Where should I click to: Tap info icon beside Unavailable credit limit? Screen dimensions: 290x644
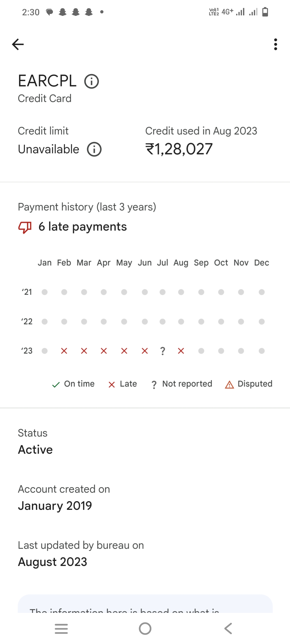[x=94, y=149]
